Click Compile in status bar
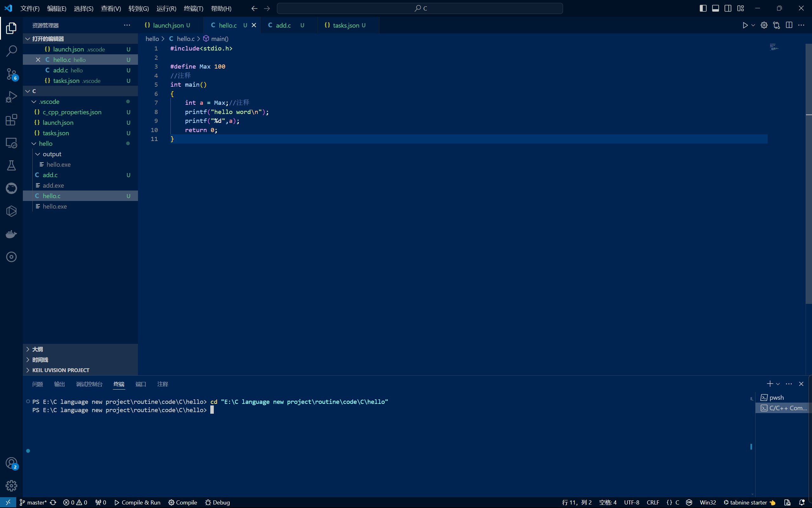812x508 pixels. 182,502
